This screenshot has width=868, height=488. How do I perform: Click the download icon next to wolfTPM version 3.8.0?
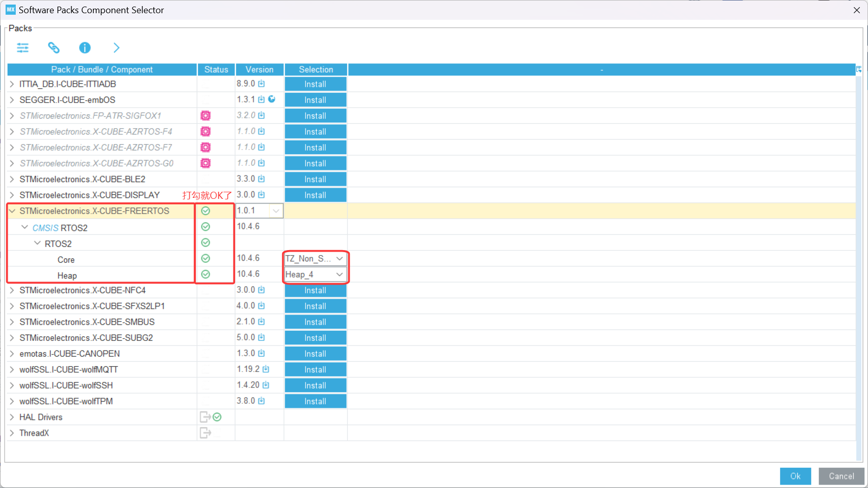pyautogui.click(x=261, y=401)
